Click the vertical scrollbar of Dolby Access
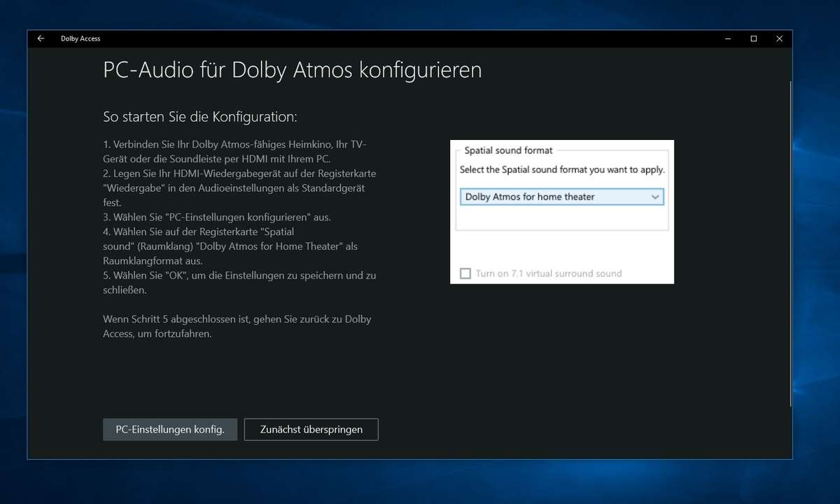This screenshot has height=504, width=840. click(x=790, y=244)
